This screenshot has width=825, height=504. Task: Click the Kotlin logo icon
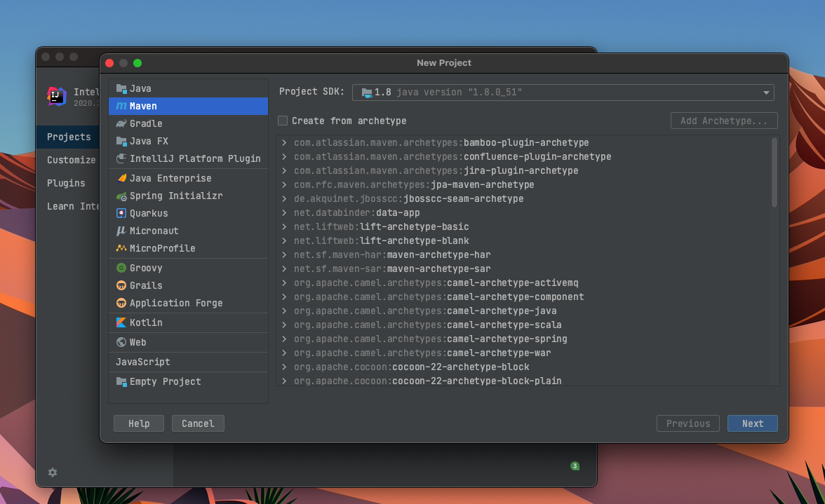[121, 322]
